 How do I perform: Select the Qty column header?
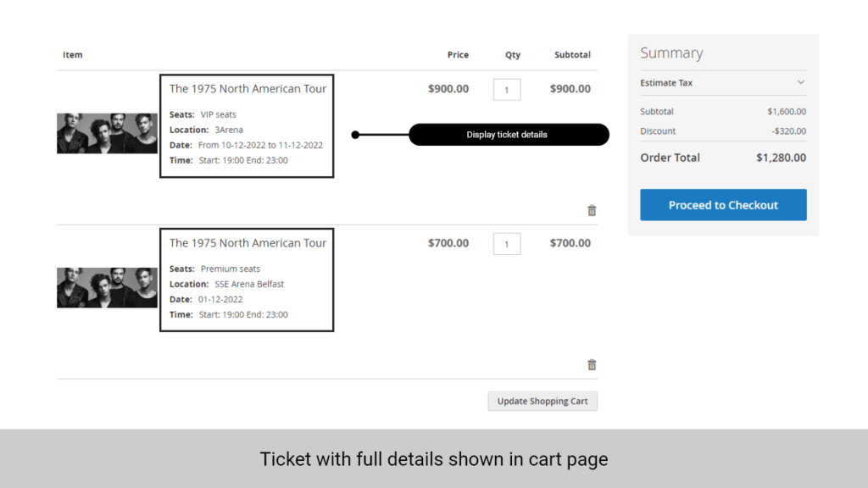[x=513, y=55]
